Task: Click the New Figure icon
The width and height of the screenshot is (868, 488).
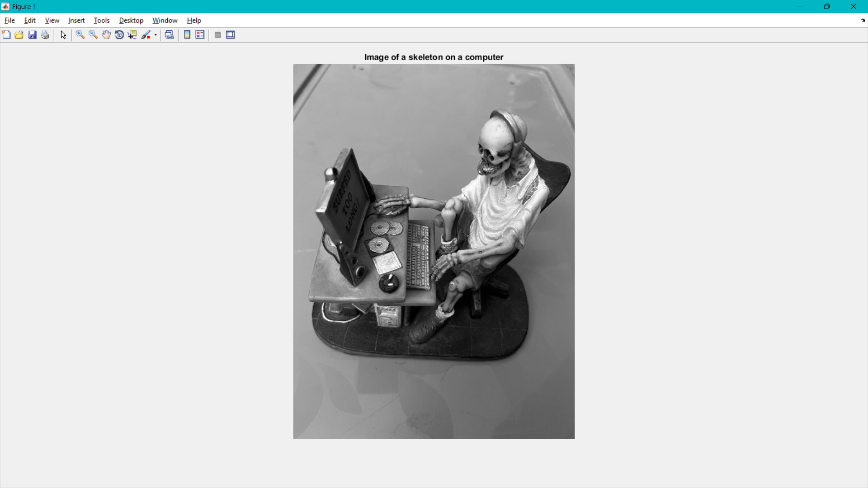Action: point(6,35)
